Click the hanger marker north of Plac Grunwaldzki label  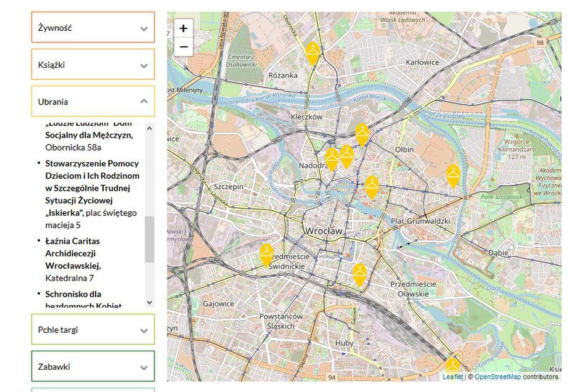[371, 186]
